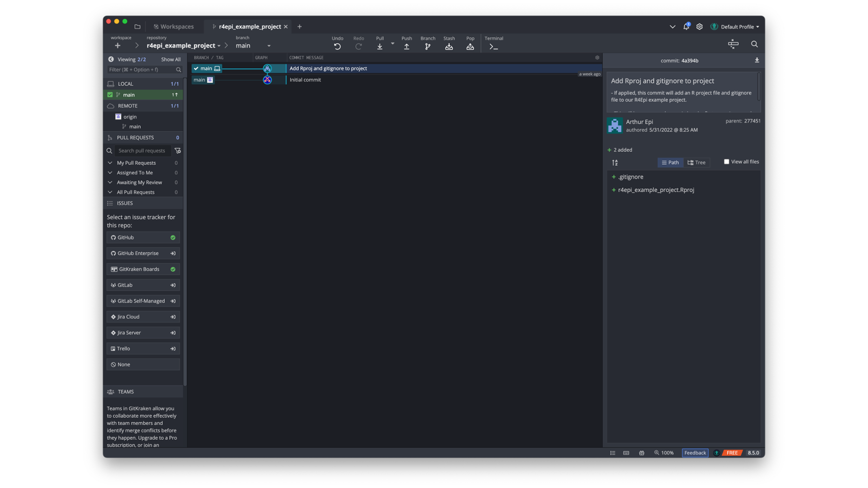Open graph settings gear in the commit header

(x=597, y=57)
